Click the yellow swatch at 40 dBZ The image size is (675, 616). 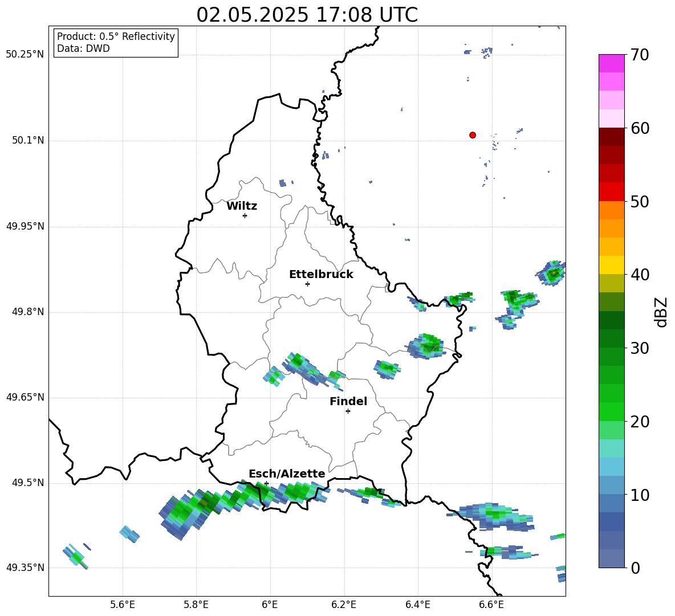click(612, 265)
